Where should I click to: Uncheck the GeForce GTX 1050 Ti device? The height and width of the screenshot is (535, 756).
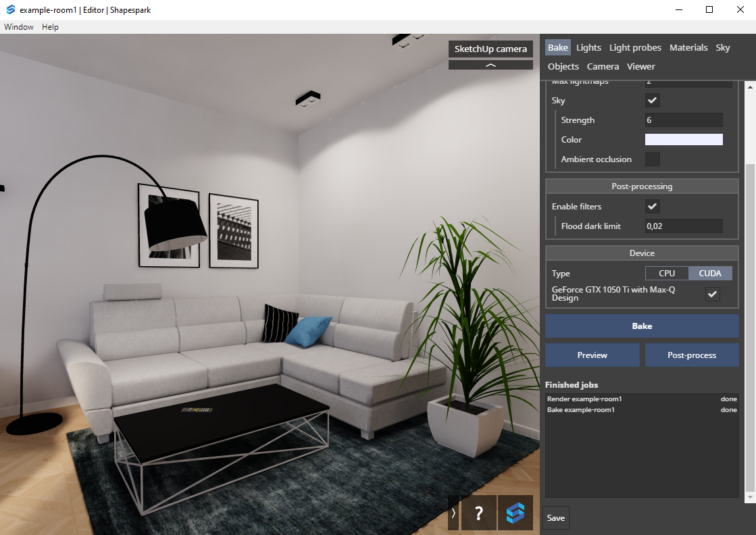pyautogui.click(x=713, y=294)
